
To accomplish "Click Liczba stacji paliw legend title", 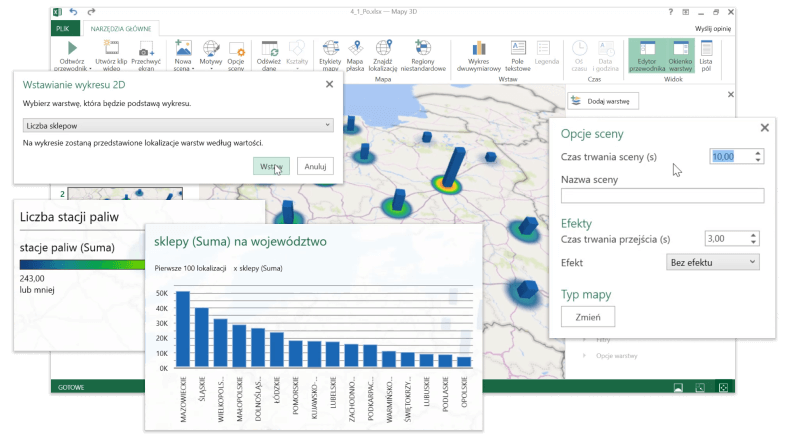I will coord(70,217).
